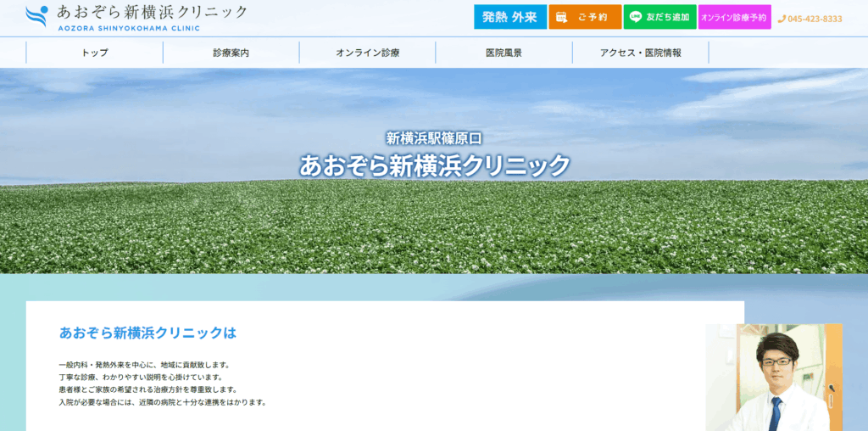Image resolution: width=868 pixels, height=431 pixels.
Task: Go to the トップ menu item
Action: (x=94, y=53)
